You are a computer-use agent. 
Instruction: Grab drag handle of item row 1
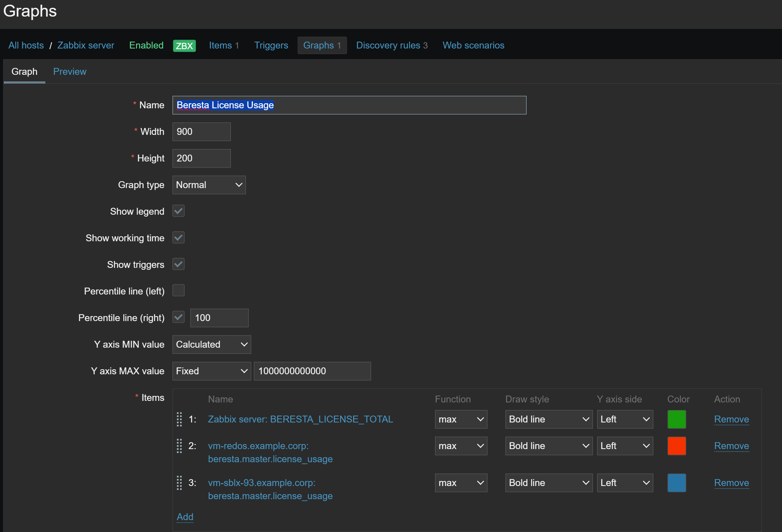pos(179,419)
